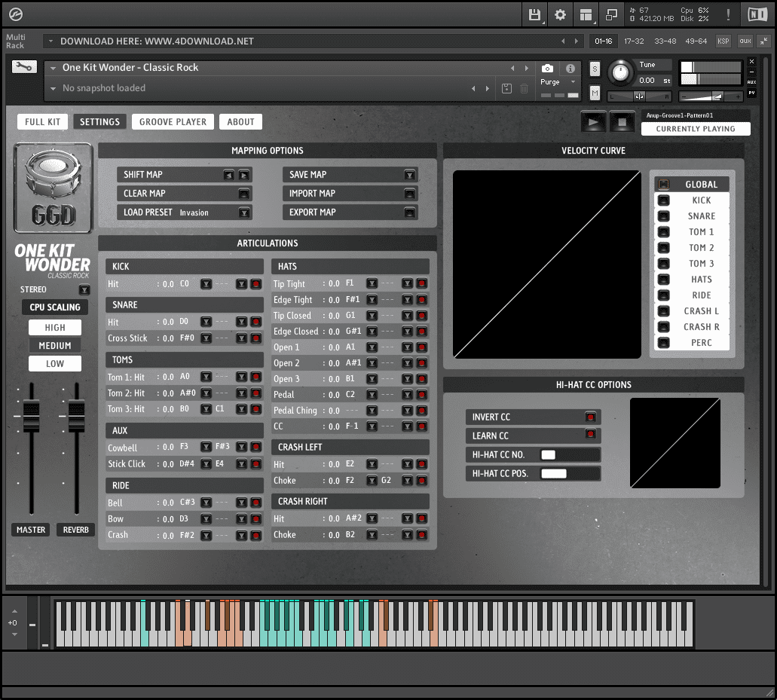Switch to the GROOVE PLAYER tab

tap(173, 122)
